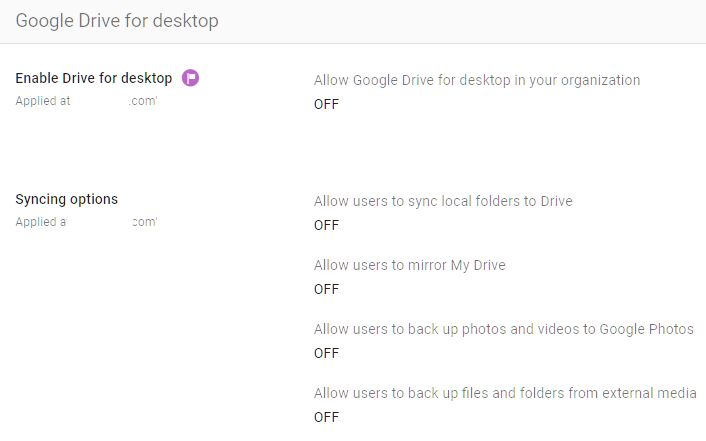Screen dimensions: 706x441
Task: Select Allow users to back up files from external media
Action: [x=505, y=393]
